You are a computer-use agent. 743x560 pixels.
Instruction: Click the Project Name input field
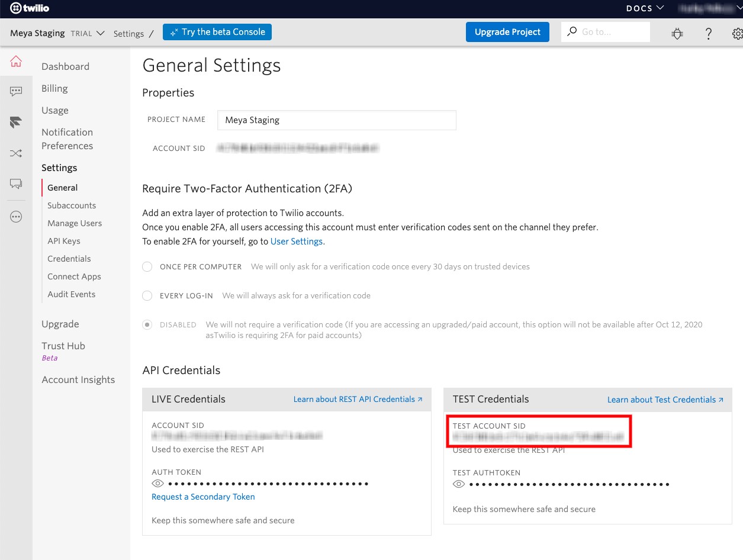[336, 120]
